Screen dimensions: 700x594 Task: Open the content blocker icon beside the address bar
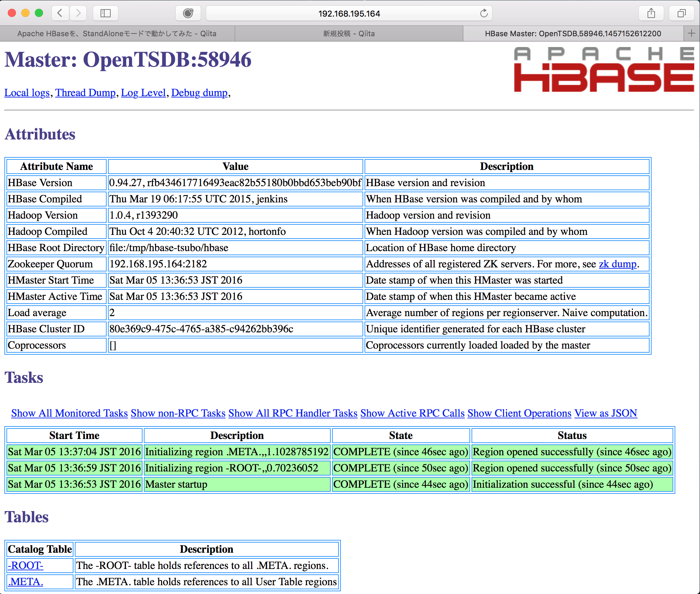[188, 13]
